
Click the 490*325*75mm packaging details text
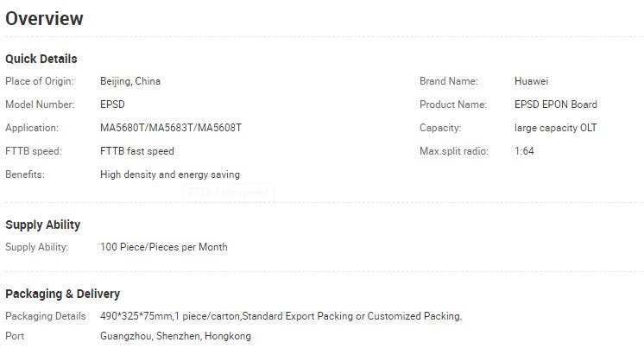pyautogui.click(x=281, y=316)
